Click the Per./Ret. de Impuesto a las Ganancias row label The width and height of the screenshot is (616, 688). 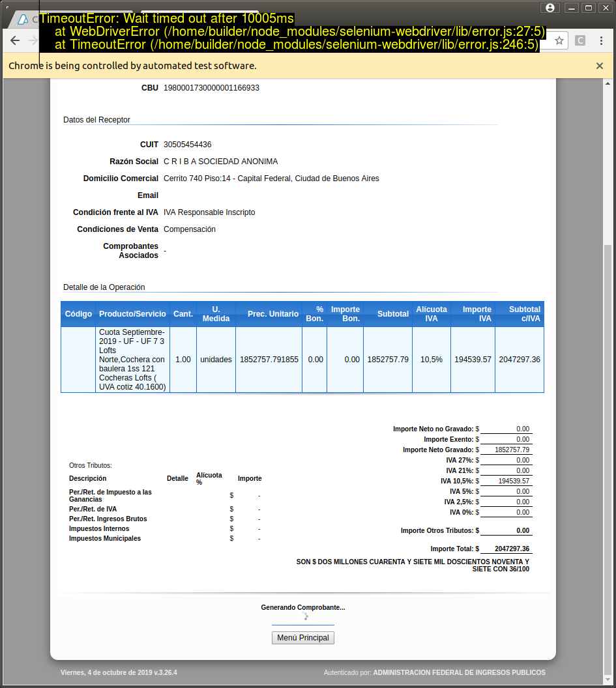pyautogui.click(x=110, y=496)
